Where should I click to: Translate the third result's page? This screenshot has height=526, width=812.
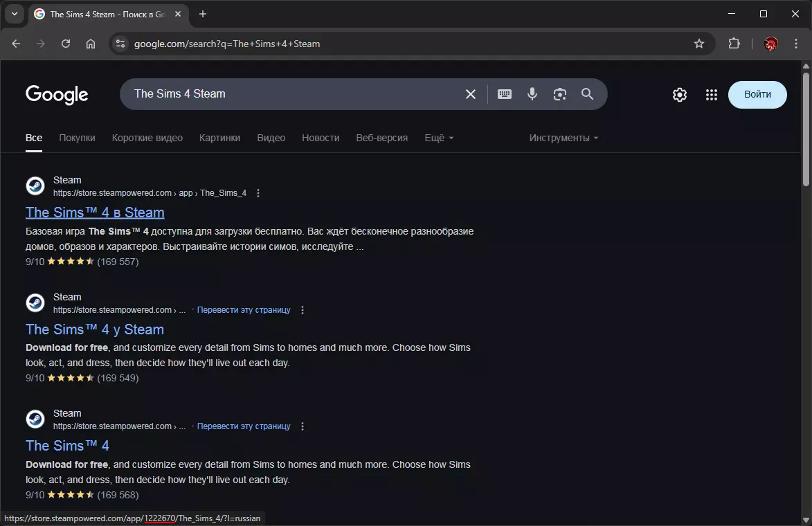click(244, 426)
